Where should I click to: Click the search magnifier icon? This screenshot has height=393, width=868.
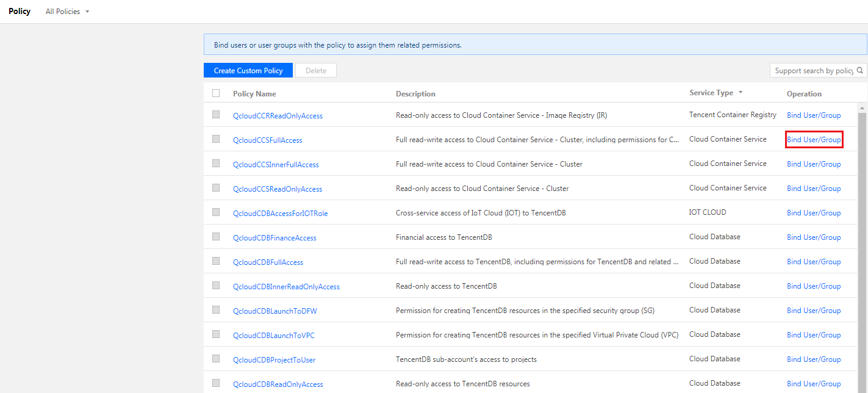click(x=860, y=70)
